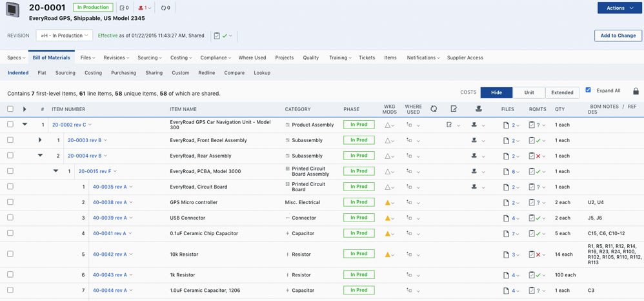The height and width of the screenshot is (301, 644).
Task: Click the Misc. Electrical category text
Action: pos(303,203)
